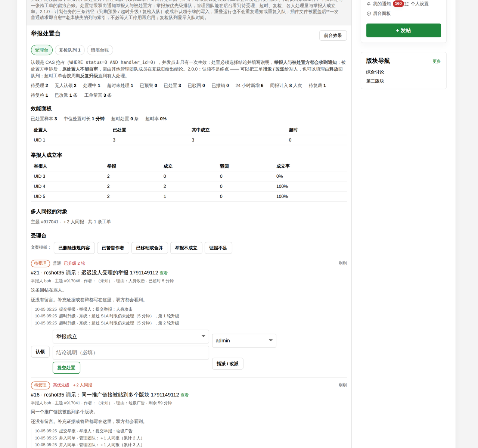Click the 工单留言 3 条 statistic
Image resolution: width=478 pixels, height=448 pixels.
tap(98, 95)
